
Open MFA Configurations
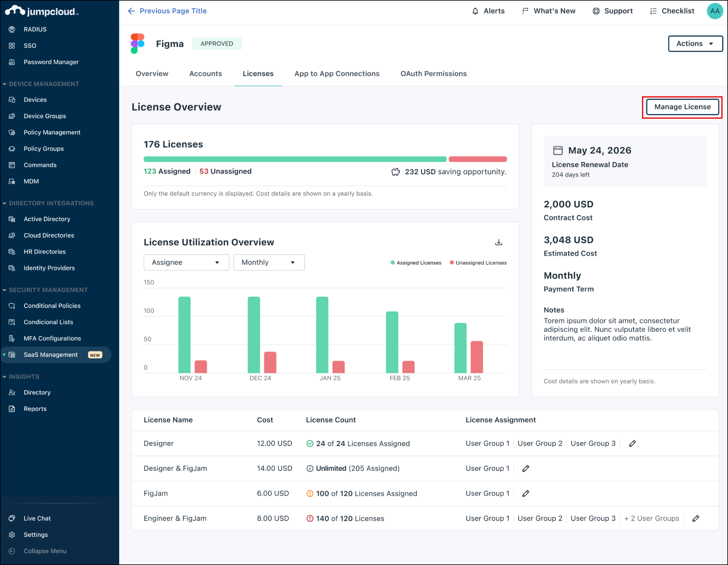[x=52, y=338]
